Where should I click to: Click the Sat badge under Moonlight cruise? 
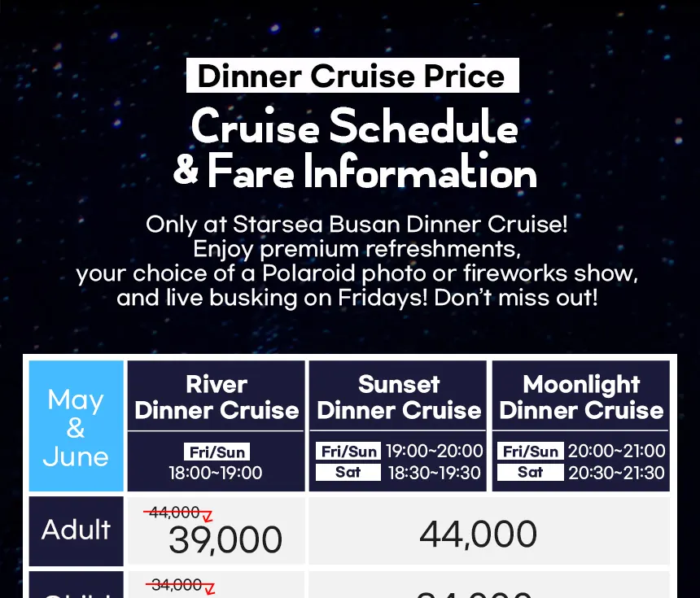click(x=531, y=472)
